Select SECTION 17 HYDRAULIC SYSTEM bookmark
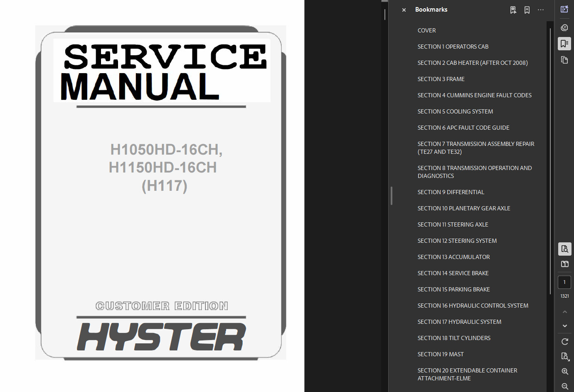The height and width of the screenshot is (392, 574). (x=459, y=322)
